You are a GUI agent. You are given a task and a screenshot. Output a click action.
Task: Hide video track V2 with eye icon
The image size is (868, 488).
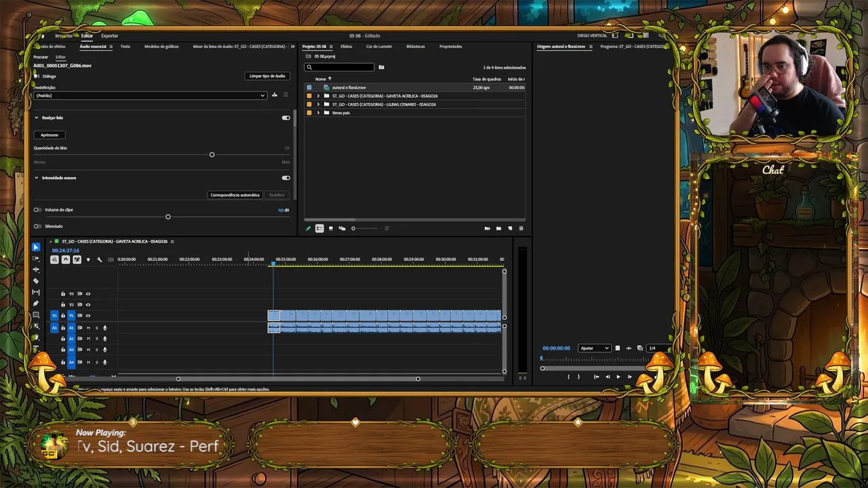click(x=87, y=305)
